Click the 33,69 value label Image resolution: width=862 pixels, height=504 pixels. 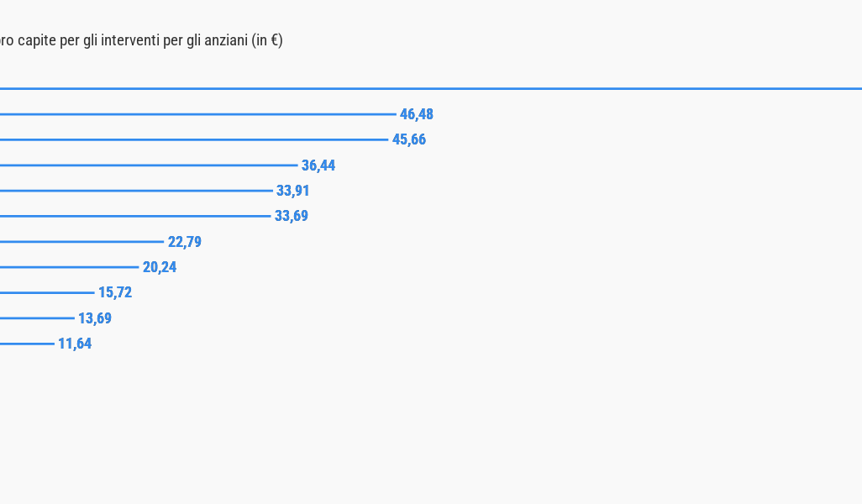(x=292, y=216)
